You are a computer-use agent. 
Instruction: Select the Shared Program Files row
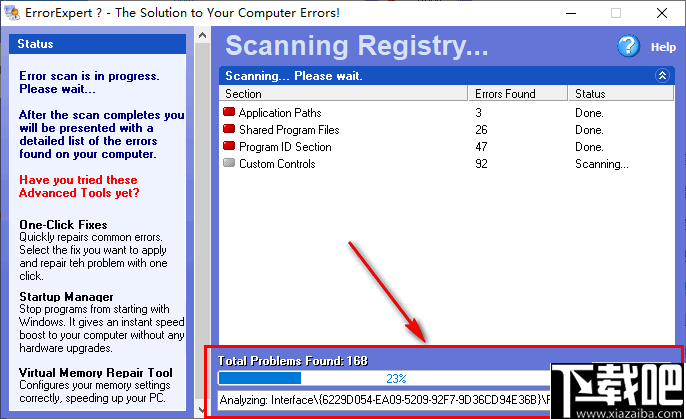coord(446,130)
